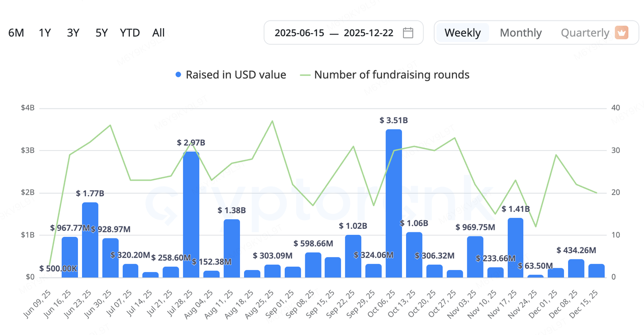Select the Quarterly interval option
The width and height of the screenshot is (644, 335).
[585, 33]
